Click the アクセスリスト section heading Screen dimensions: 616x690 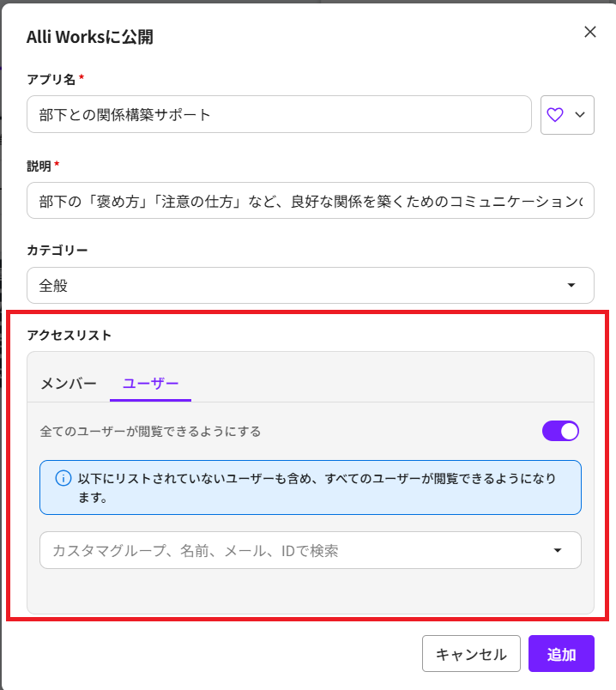click(69, 336)
